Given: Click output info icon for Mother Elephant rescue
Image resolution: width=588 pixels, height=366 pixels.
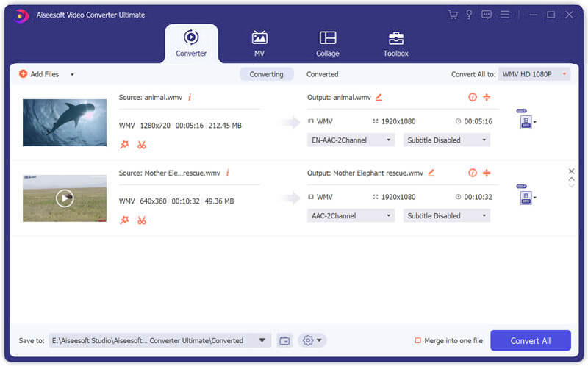Looking at the screenshot, I should [472, 173].
